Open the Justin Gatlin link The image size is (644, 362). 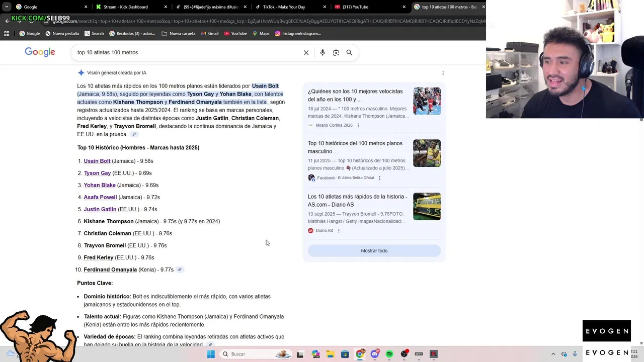100,209
